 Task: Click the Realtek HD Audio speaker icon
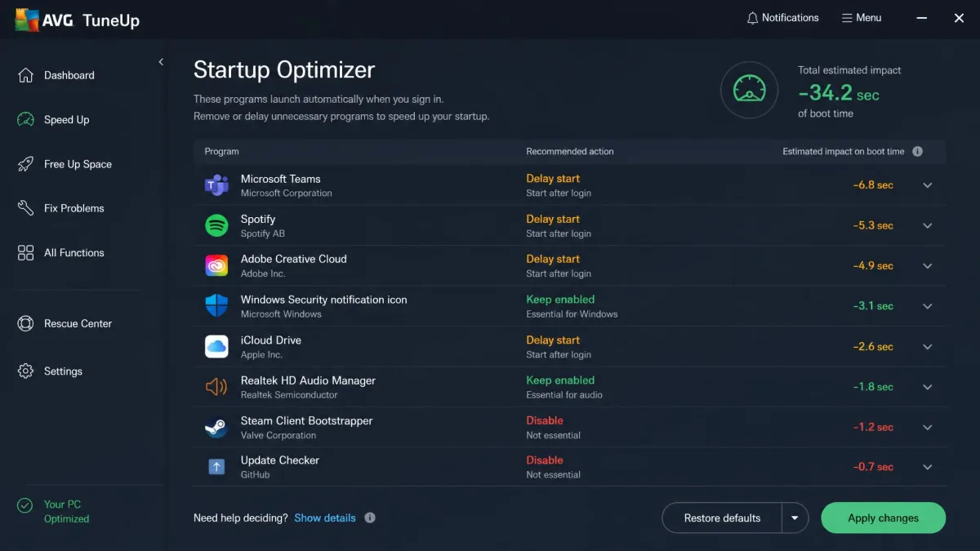(x=216, y=387)
